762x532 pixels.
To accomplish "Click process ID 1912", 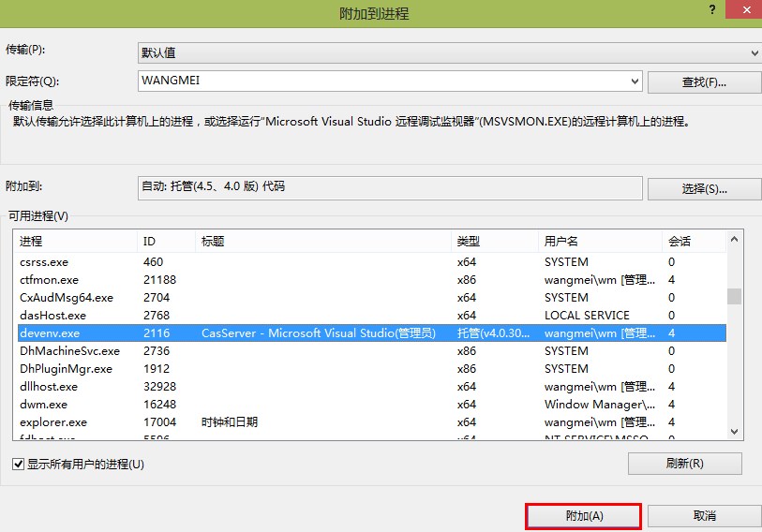I will pos(157,369).
